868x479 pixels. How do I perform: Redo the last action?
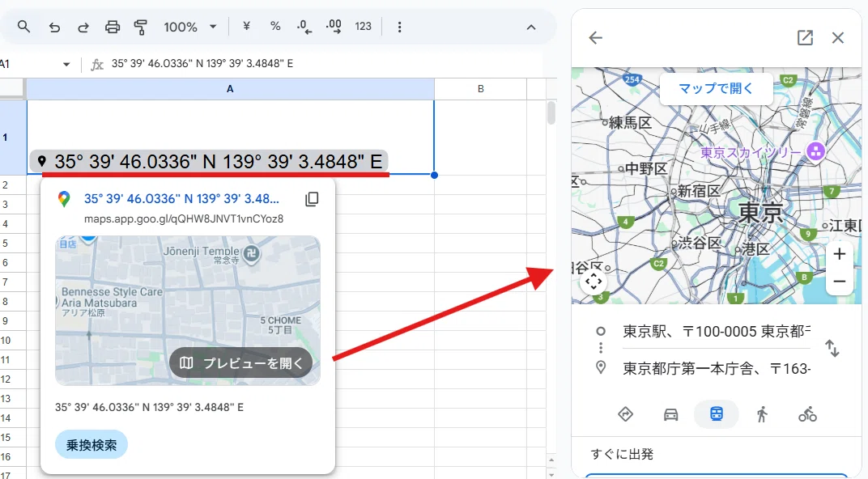[x=83, y=27]
